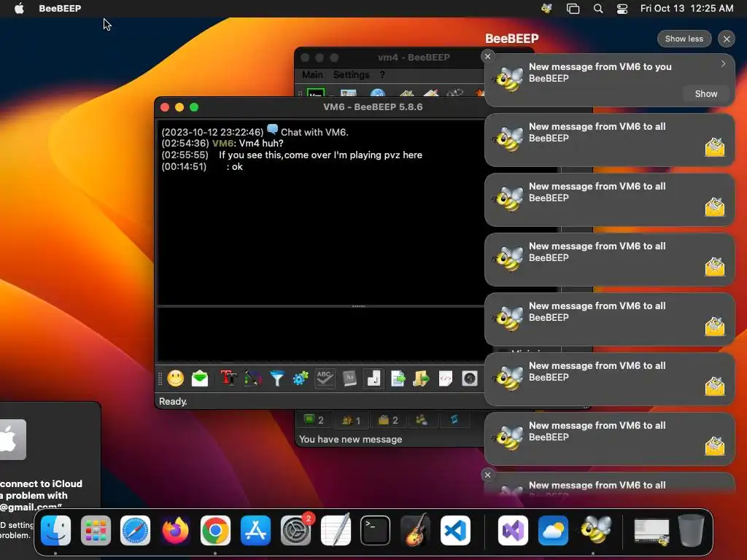Click the date and time in the menu bar
Screen dimensions: 747x560
click(x=686, y=8)
